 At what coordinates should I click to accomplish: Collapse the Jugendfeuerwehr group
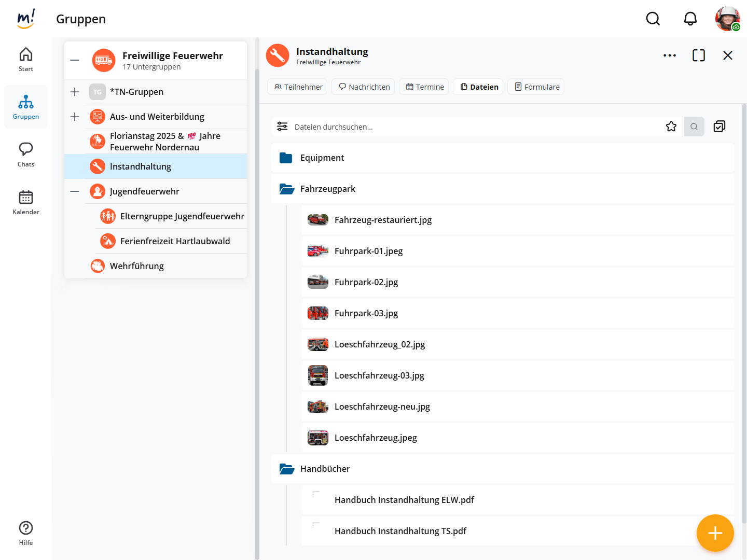[75, 191]
